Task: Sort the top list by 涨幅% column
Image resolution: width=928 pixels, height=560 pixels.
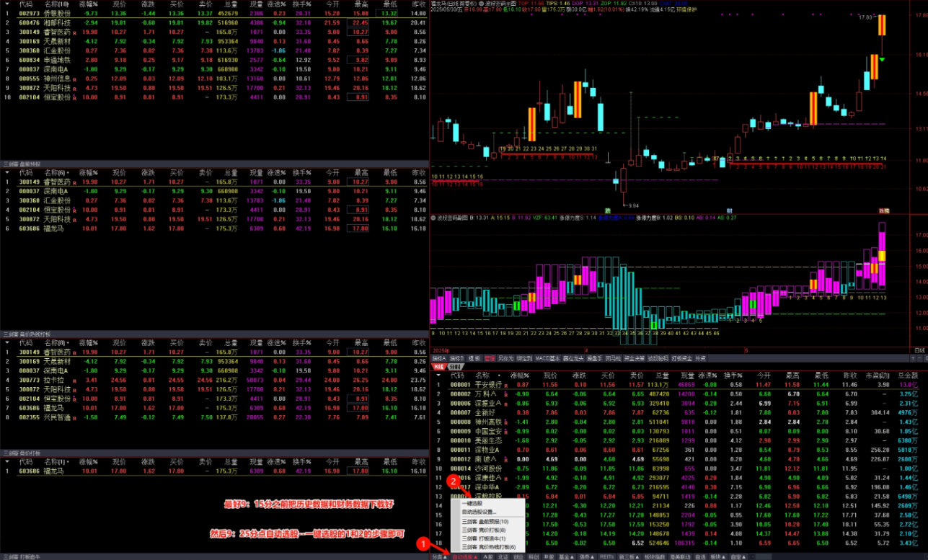Action: coord(88,4)
